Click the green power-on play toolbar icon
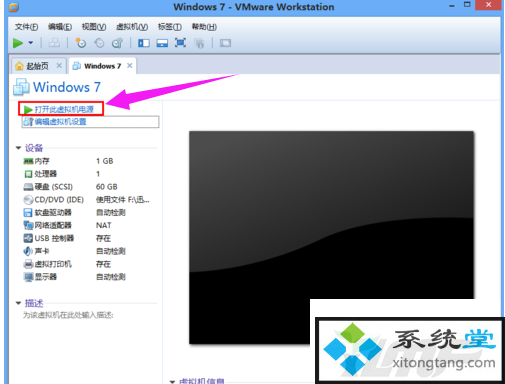Viewport: 505px width, 384px height. [18, 43]
